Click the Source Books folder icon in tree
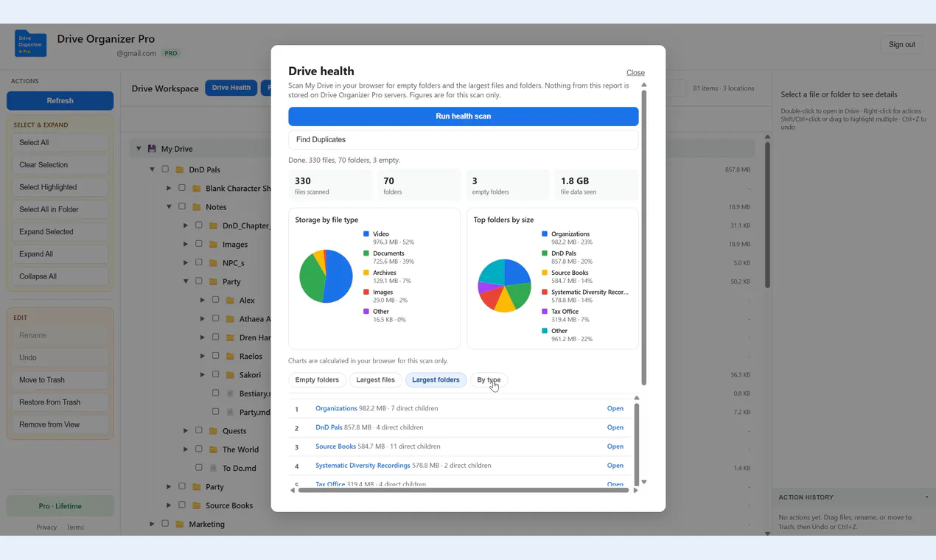This screenshot has height=560, width=936. (197, 505)
